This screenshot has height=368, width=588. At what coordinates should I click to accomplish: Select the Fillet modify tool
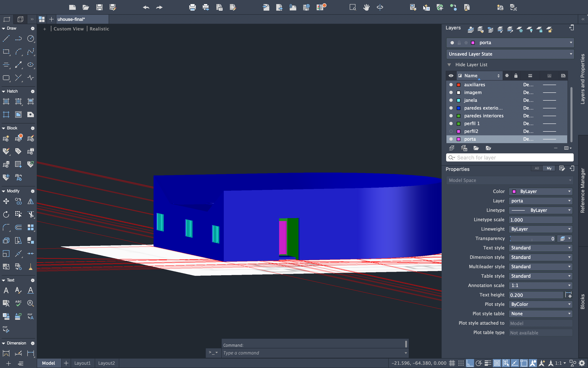(x=6, y=228)
